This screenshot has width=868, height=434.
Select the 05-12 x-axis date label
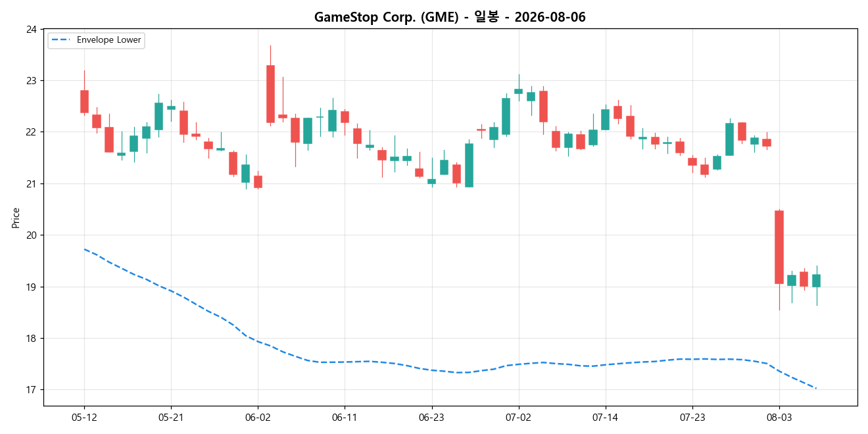click(x=84, y=418)
